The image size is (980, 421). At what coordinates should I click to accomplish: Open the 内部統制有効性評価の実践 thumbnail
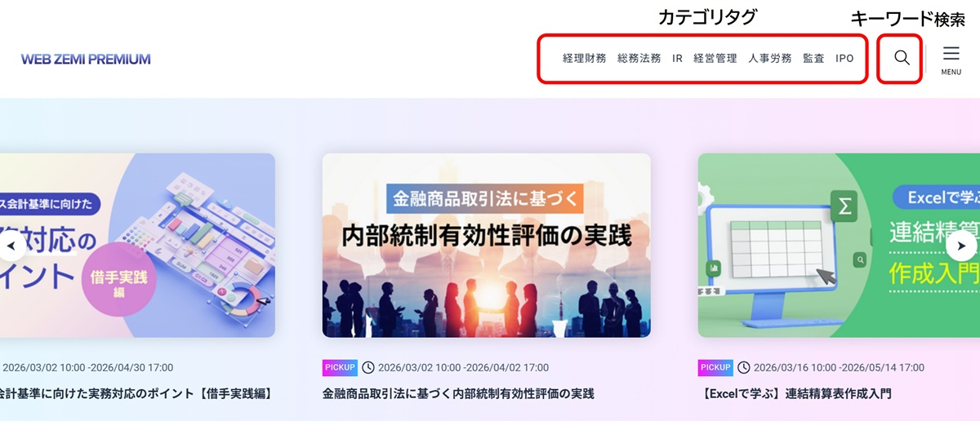pyautogui.click(x=486, y=246)
